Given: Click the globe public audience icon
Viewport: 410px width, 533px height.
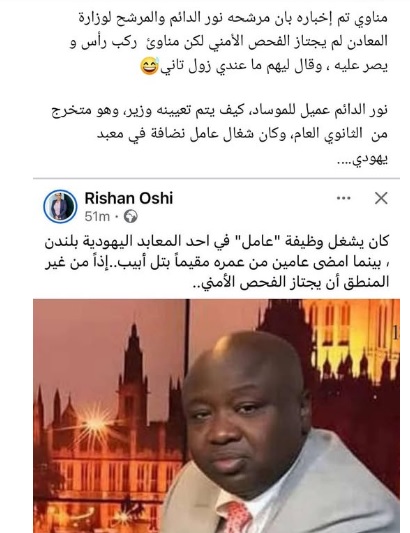Looking at the screenshot, I should click(131, 216).
